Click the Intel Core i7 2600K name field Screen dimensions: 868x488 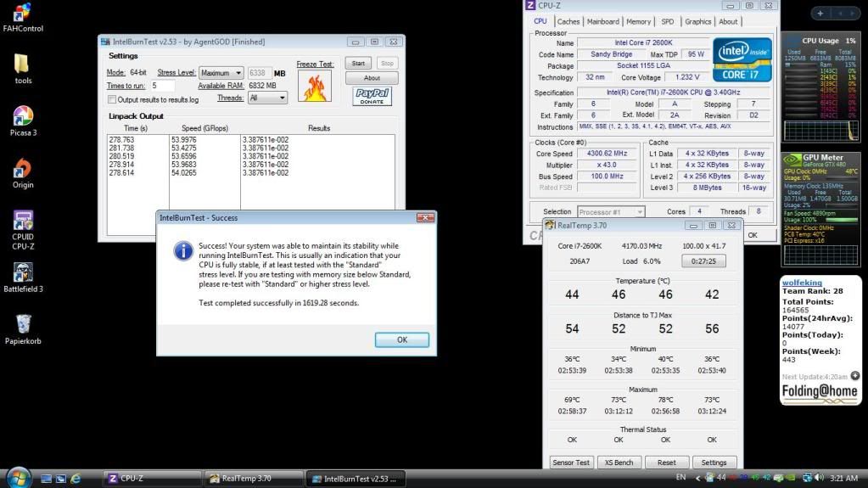[643, 42]
